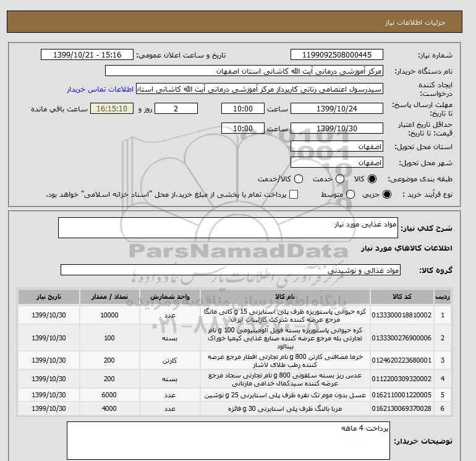Viewport: 476px width, 461px height.
Task: Click the کد کالا column header
Action: [402, 296]
